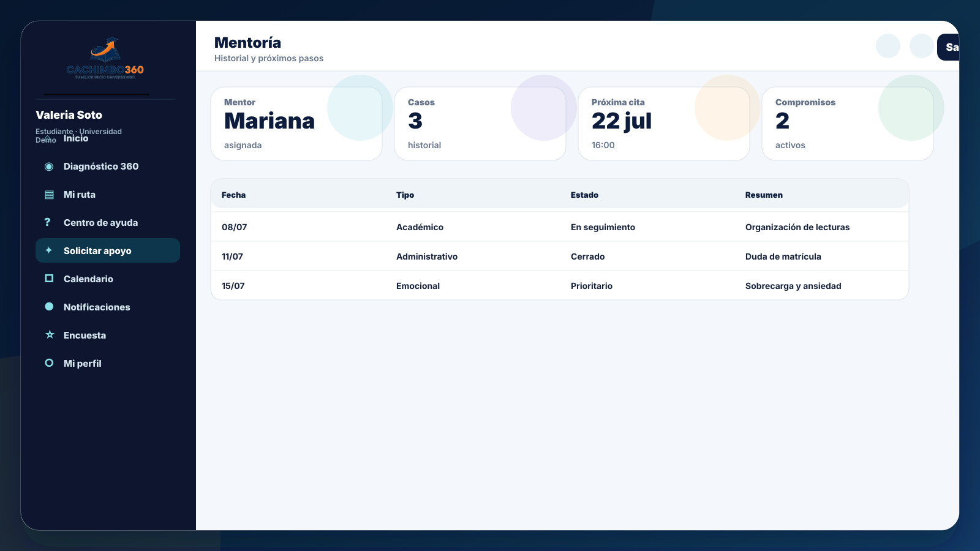Open Mi perfil menu item
The image size is (980, 551).
pyautogui.click(x=108, y=363)
